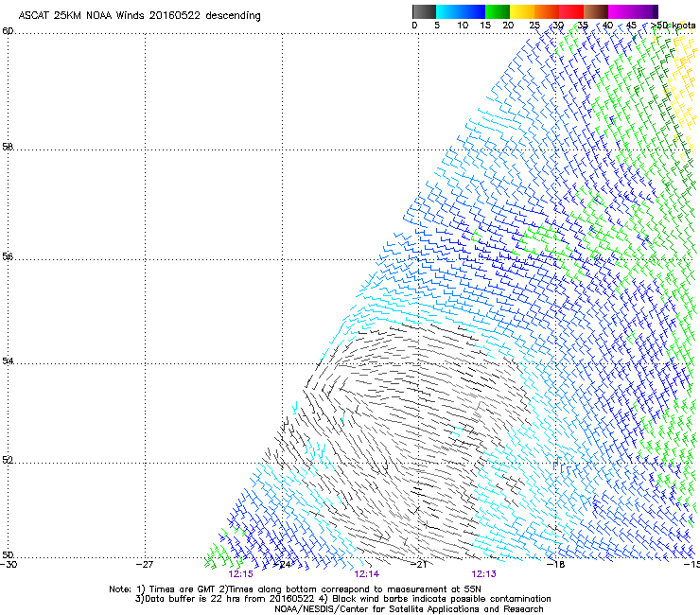
Task: Click the note line 'Times are GMT'
Action: pyautogui.click(x=183, y=589)
